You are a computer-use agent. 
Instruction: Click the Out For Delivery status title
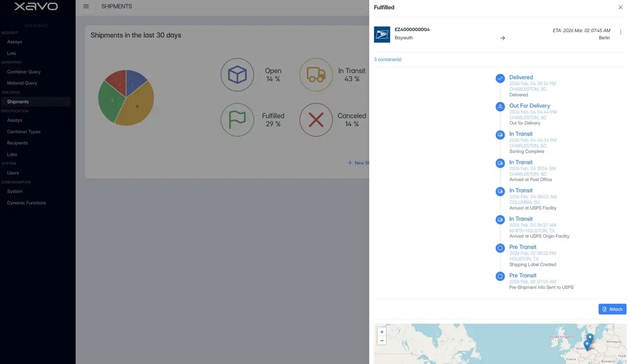(529, 106)
